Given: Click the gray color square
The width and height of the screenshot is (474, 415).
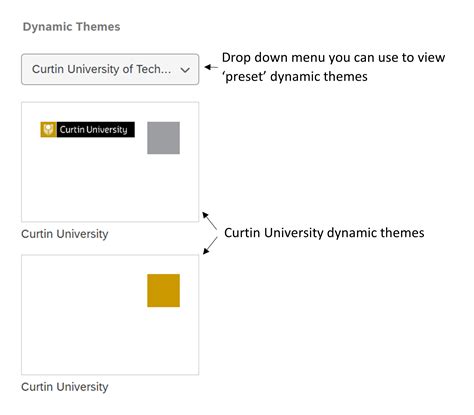Looking at the screenshot, I should tap(163, 138).
